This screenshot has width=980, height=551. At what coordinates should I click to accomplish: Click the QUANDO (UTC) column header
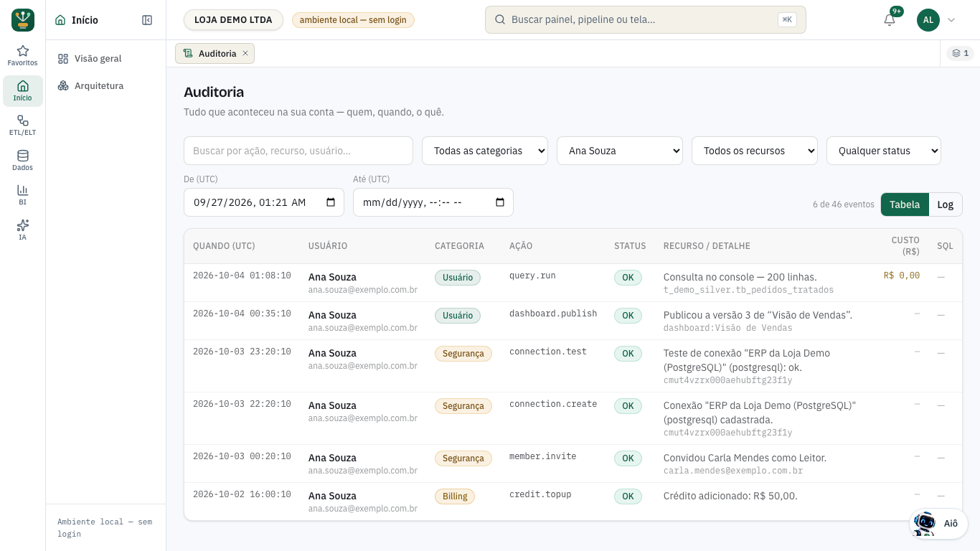coord(224,246)
